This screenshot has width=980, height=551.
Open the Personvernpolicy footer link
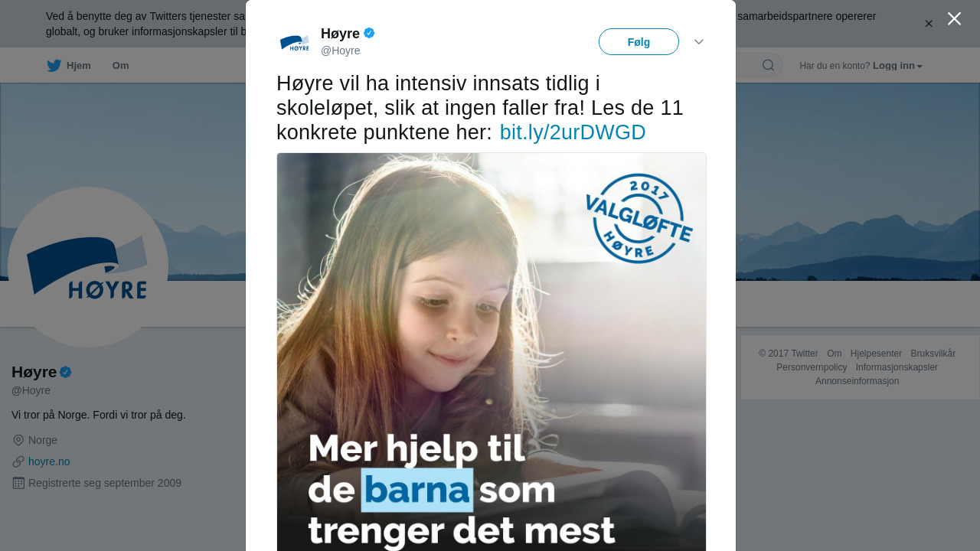[812, 367]
